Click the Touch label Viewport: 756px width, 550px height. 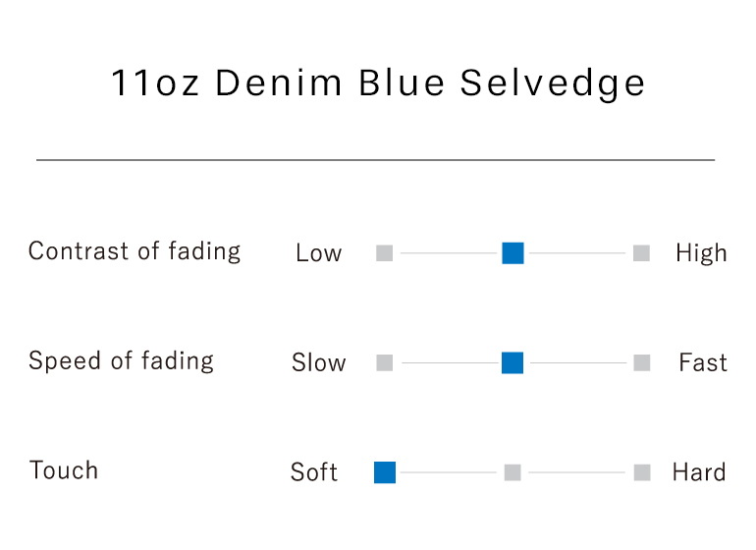point(64,470)
